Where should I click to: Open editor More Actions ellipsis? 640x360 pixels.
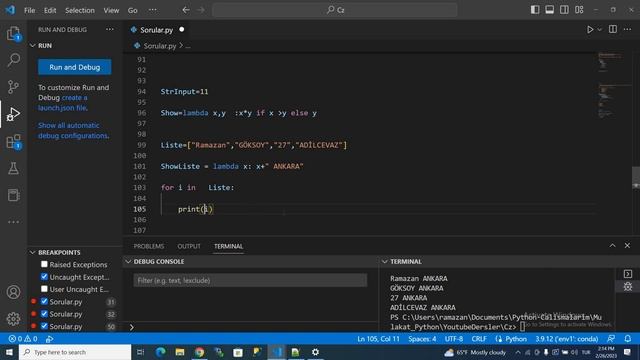click(x=627, y=29)
